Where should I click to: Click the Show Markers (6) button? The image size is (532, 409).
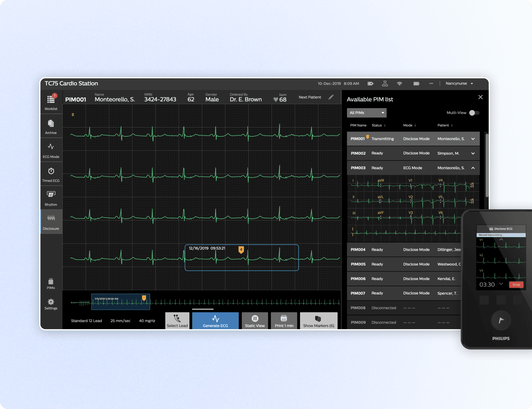click(319, 321)
